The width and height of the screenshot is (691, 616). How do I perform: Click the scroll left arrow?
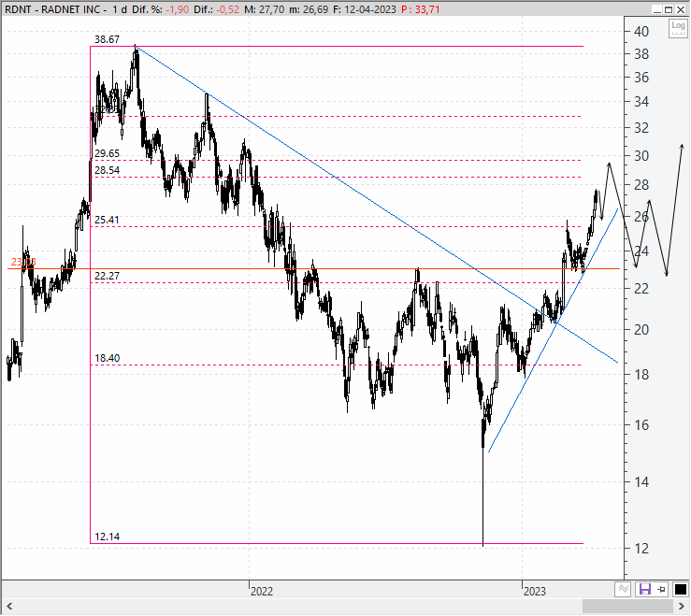tap(9, 607)
